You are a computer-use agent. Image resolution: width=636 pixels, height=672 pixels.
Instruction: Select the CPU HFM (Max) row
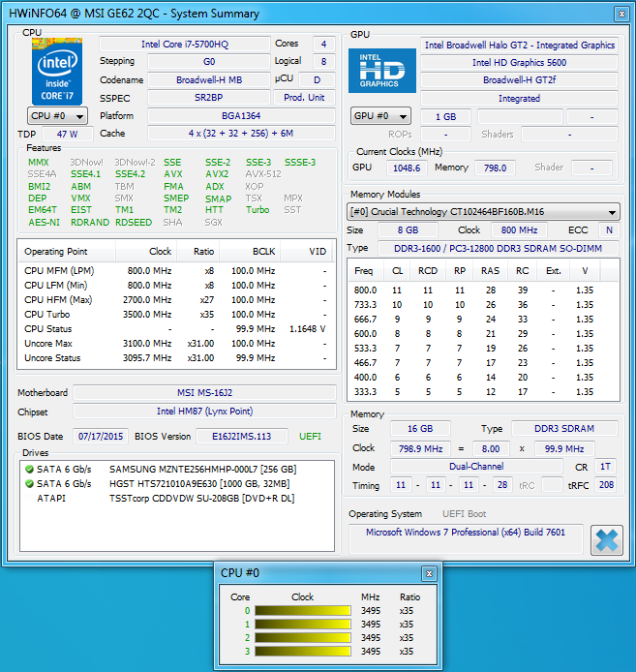click(176, 299)
